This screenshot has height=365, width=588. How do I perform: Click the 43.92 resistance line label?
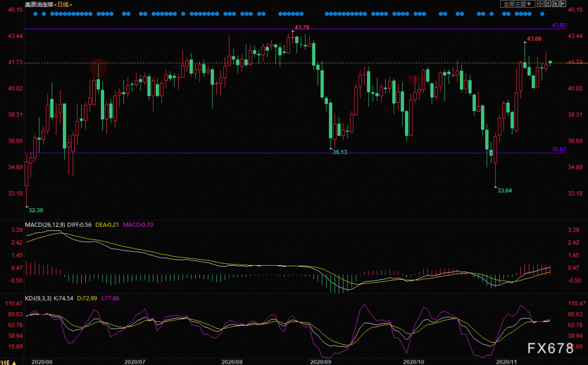pos(559,25)
